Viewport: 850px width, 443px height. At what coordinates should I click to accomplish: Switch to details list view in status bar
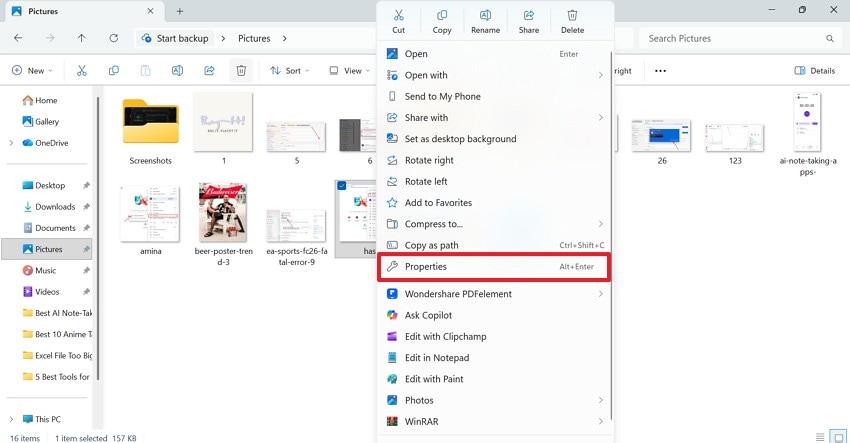pyautogui.click(x=820, y=436)
